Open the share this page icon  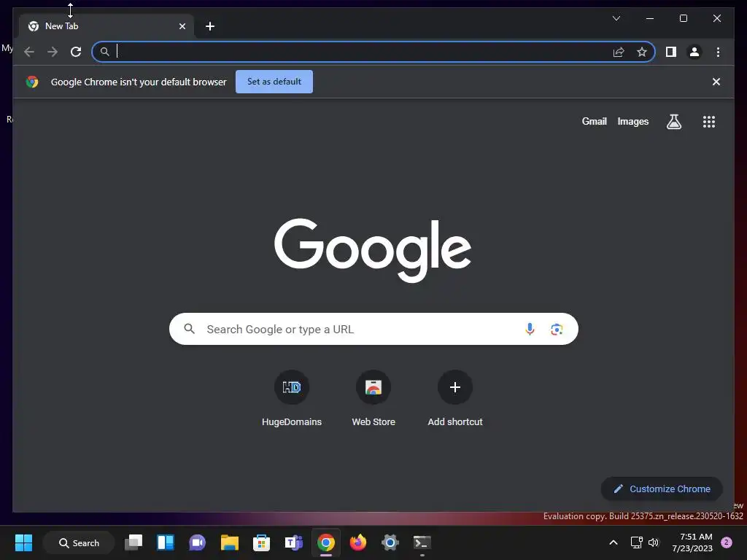coord(619,52)
